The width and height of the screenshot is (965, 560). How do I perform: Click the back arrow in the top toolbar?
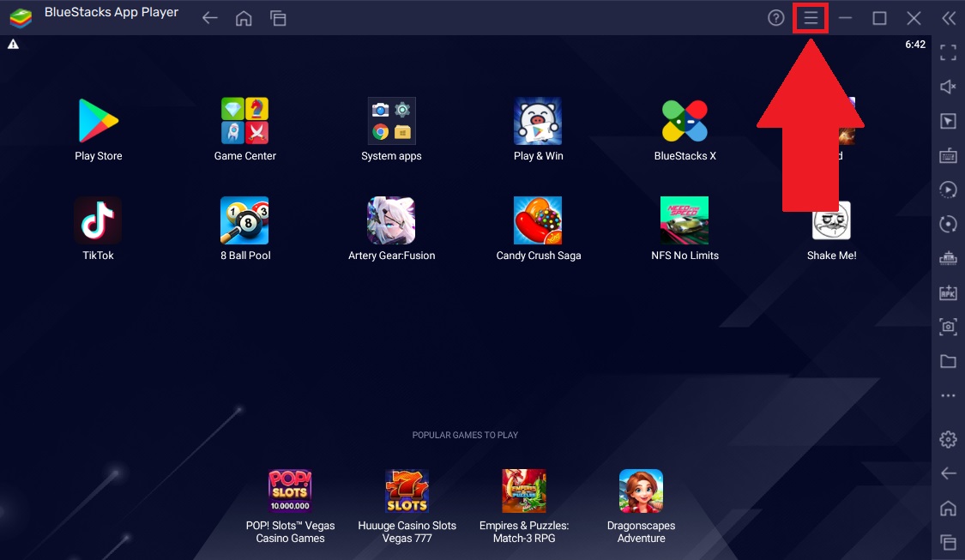coord(209,17)
